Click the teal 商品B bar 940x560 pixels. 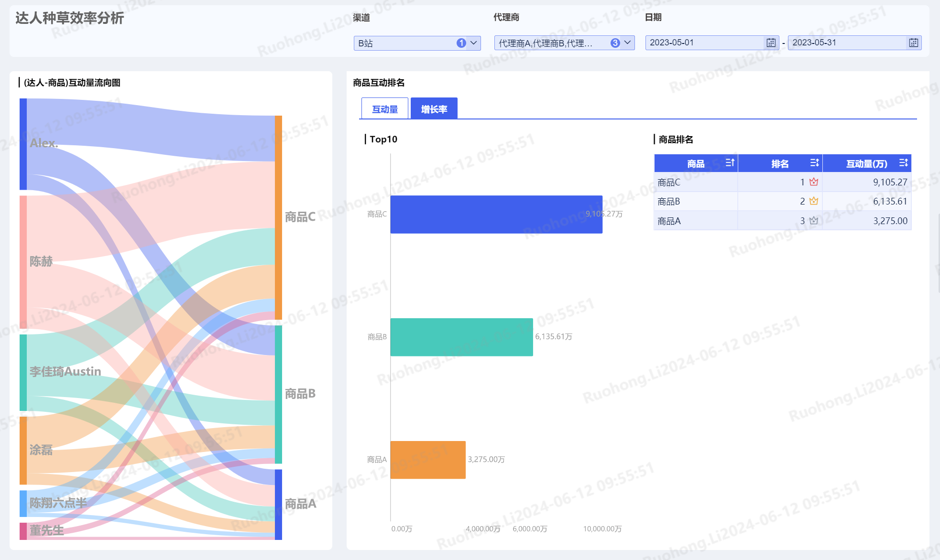(x=461, y=337)
